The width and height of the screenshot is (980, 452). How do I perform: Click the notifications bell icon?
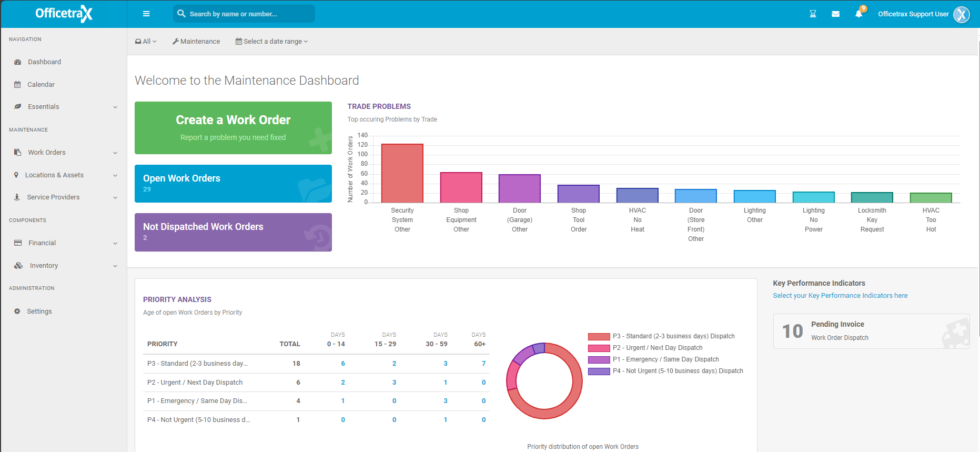pos(858,14)
